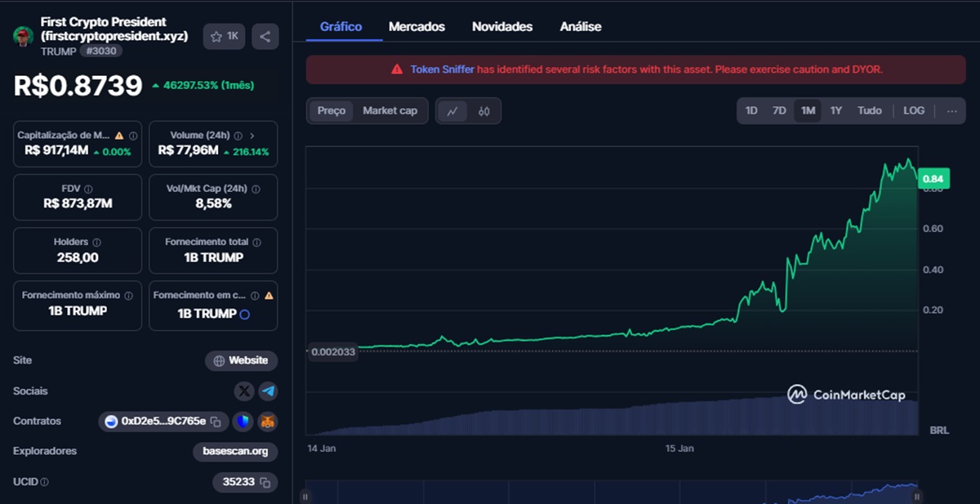Open the basescan.org explorer link

(236, 451)
